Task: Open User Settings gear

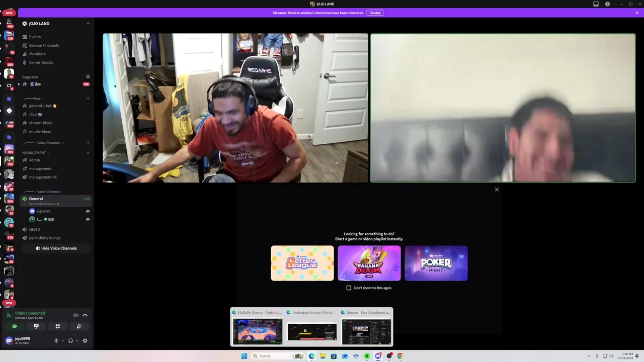Action: coord(85,340)
